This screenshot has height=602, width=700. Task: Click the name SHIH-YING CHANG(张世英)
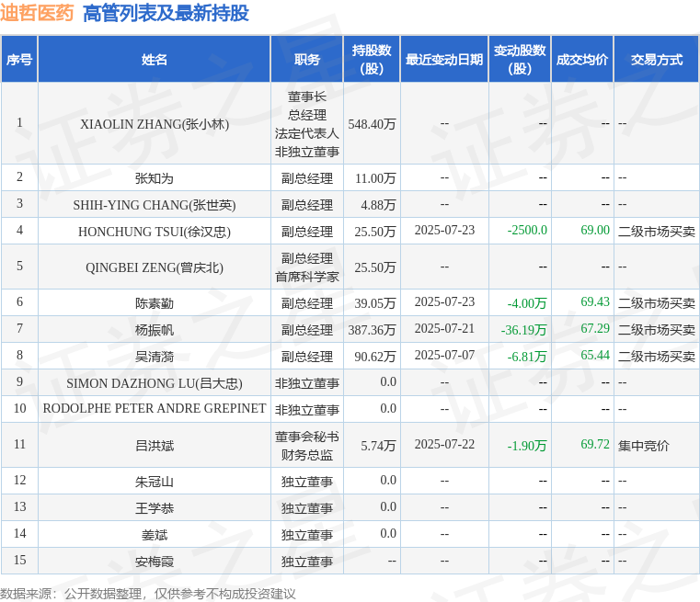(x=155, y=205)
